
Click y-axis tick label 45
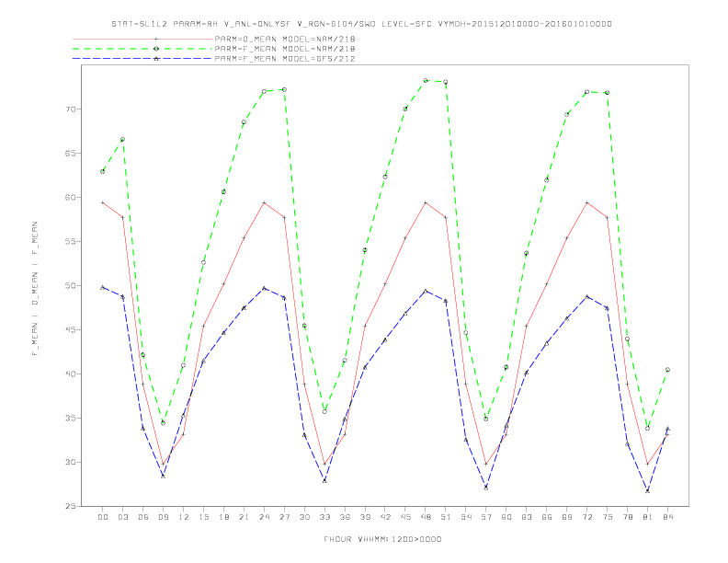coord(71,330)
